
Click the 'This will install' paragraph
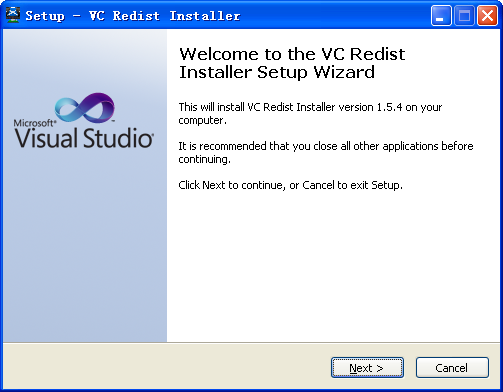tap(310, 114)
